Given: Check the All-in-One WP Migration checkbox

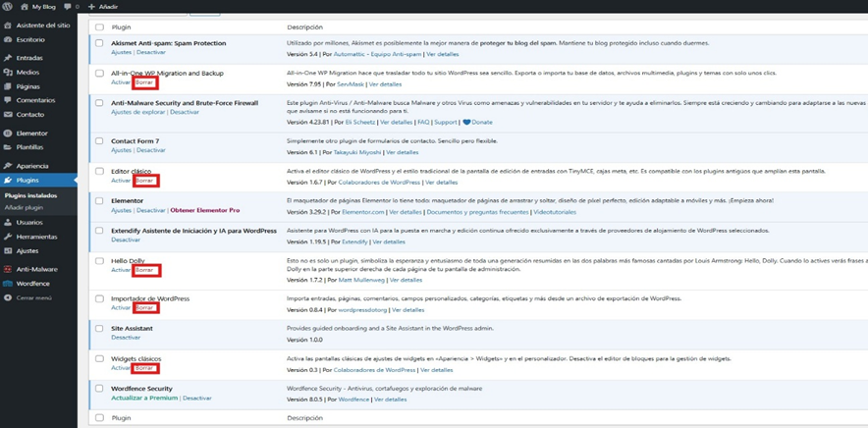Looking at the screenshot, I should pyautogui.click(x=99, y=73).
